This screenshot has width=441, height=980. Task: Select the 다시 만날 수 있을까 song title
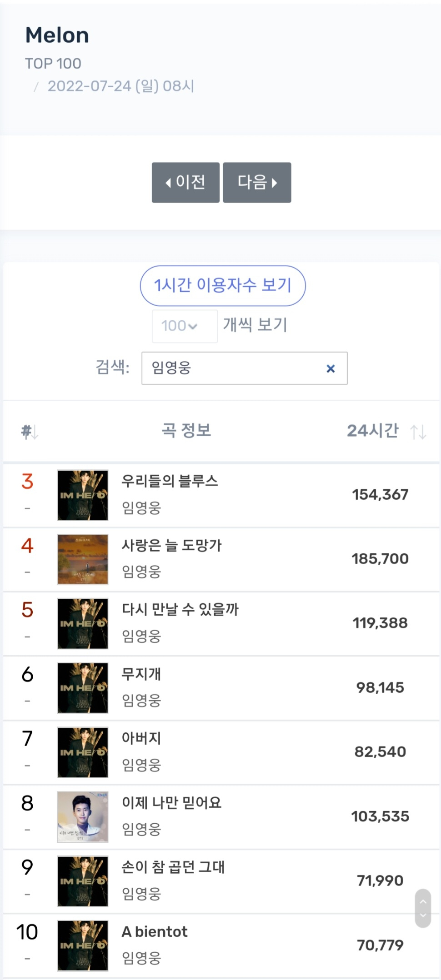[x=180, y=609]
